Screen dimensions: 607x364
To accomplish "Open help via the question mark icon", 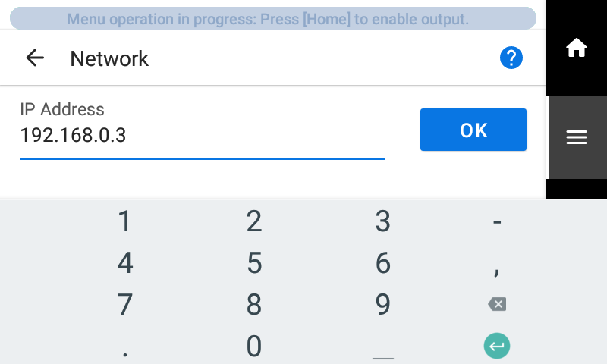I will tap(511, 58).
